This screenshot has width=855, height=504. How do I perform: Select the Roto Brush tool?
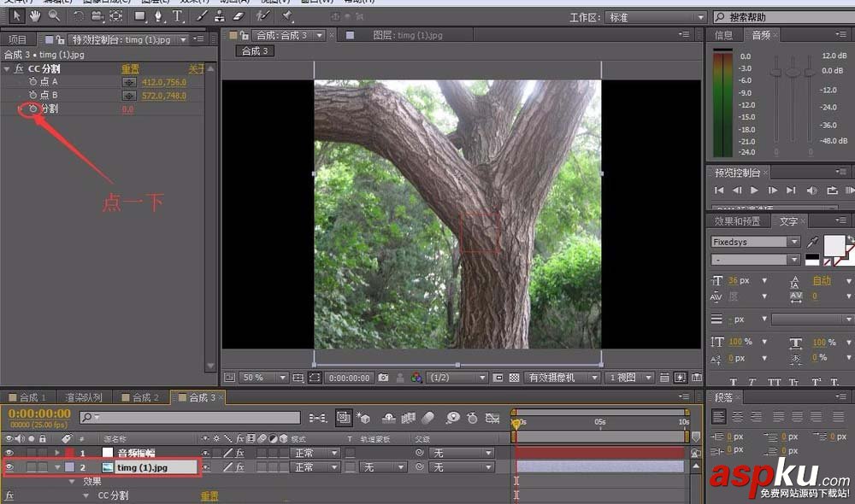point(263,16)
